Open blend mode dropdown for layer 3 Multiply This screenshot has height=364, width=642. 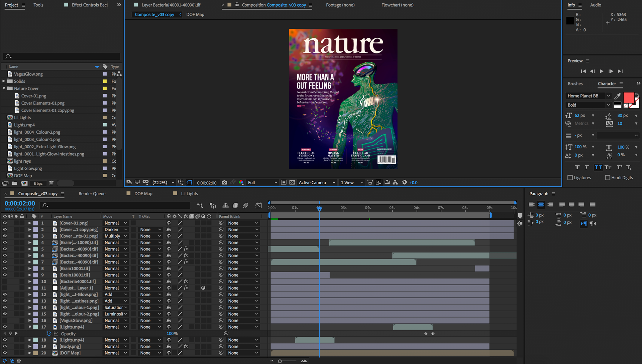pyautogui.click(x=116, y=236)
